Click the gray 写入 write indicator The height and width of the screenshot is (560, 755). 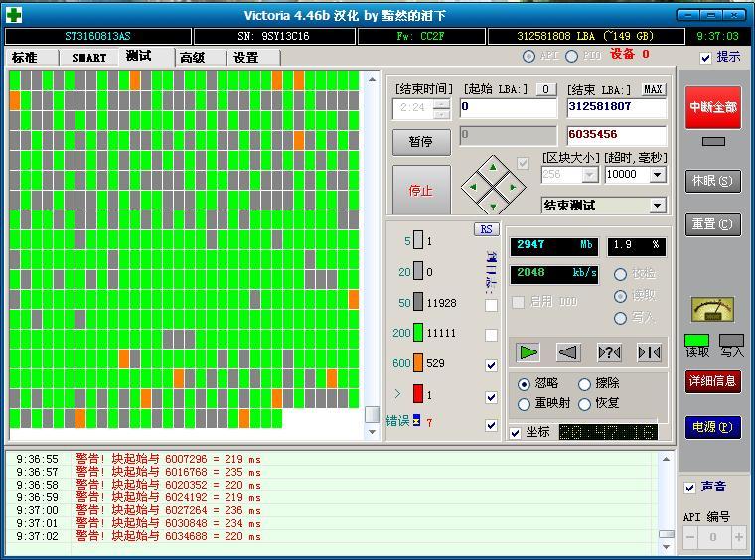coord(731,341)
